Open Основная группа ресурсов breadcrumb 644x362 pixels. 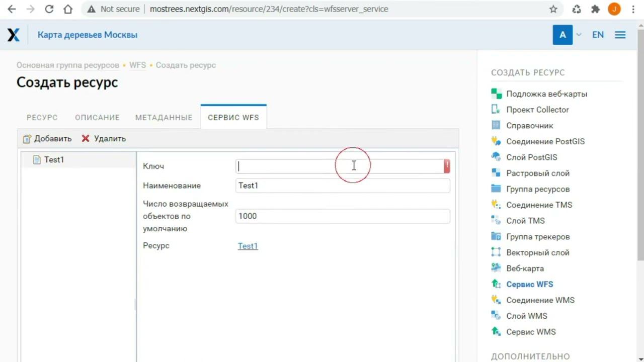click(x=68, y=65)
